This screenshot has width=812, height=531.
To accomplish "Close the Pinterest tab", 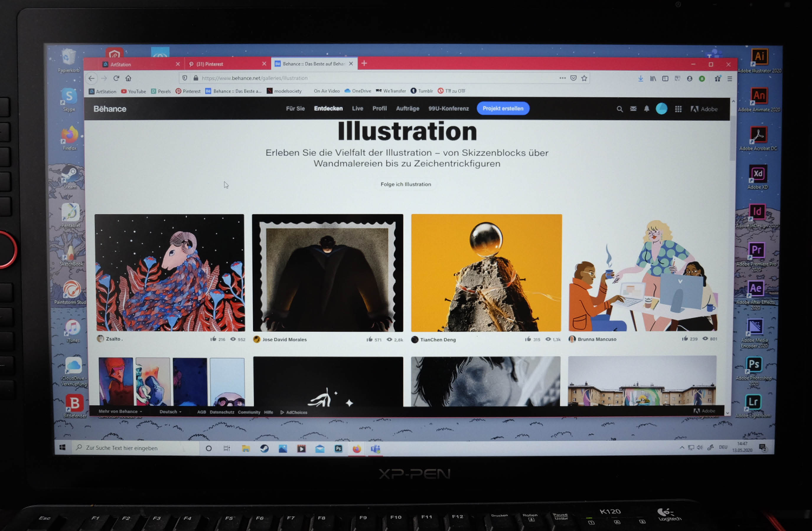I will point(264,64).
